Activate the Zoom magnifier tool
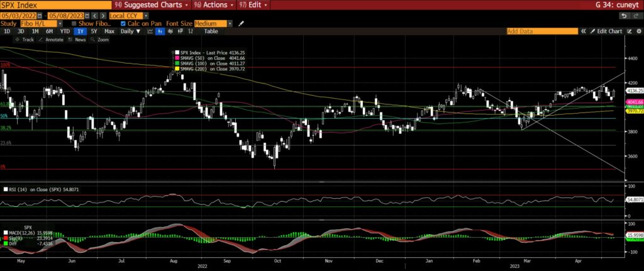 (x=100, y=39)
